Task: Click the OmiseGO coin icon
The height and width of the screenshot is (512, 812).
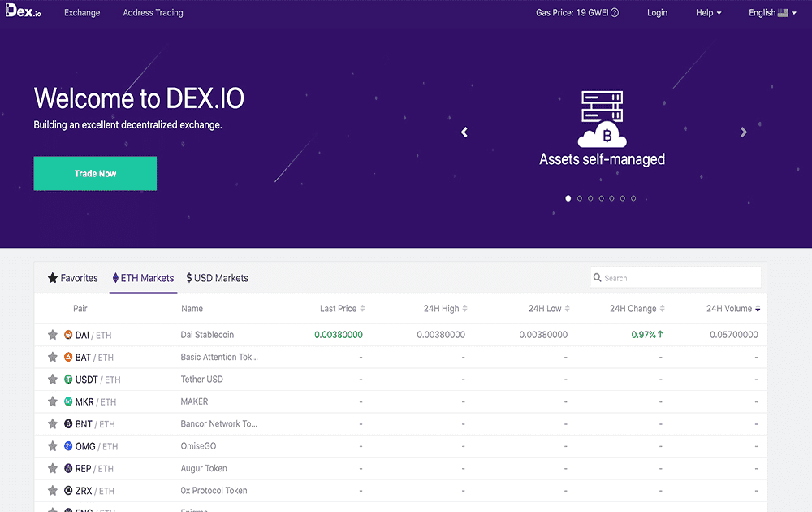Action: (x=68, y=445)
